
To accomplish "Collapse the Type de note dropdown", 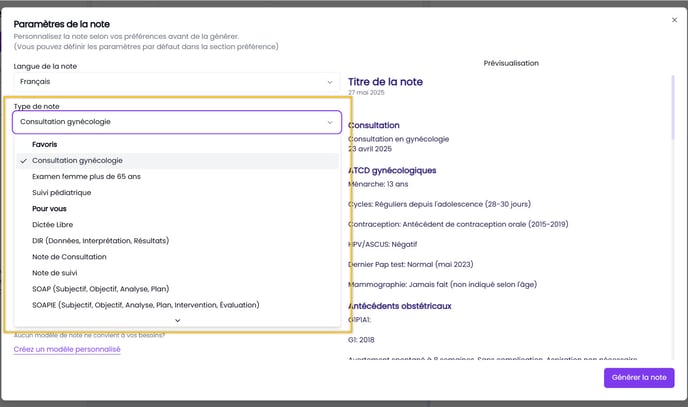I will click(x=176, y=122).
